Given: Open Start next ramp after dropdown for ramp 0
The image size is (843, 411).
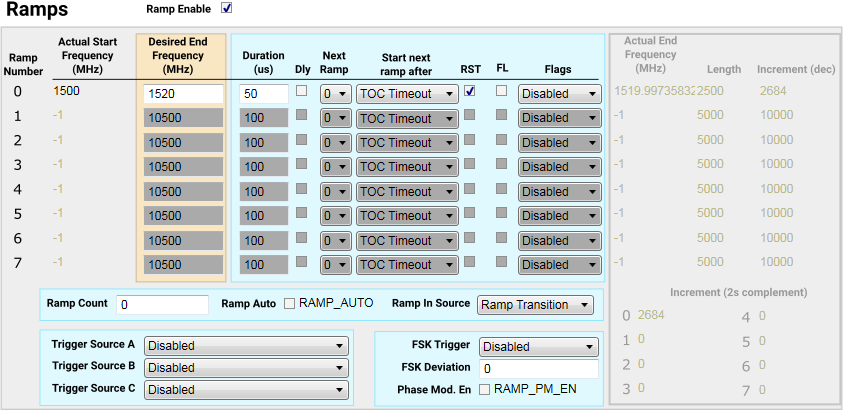Looking at the screenshot, I should click(408, 94).
